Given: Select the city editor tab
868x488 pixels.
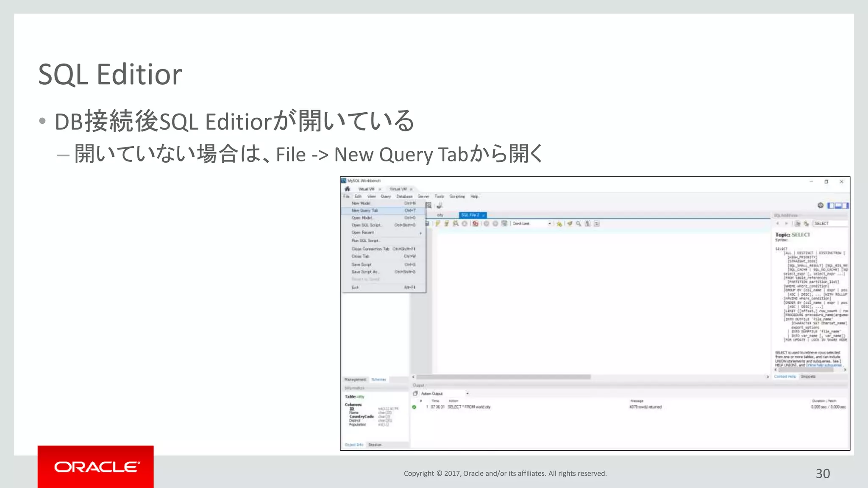Looking at the screenshot, I should click(x=440, y=215).
